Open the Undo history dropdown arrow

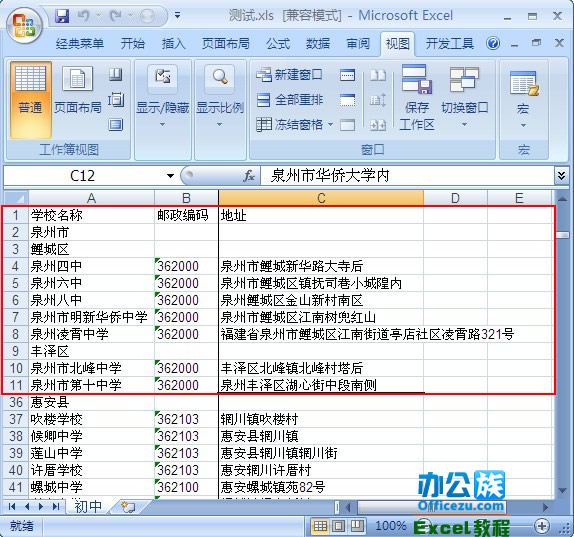[98, 16]
